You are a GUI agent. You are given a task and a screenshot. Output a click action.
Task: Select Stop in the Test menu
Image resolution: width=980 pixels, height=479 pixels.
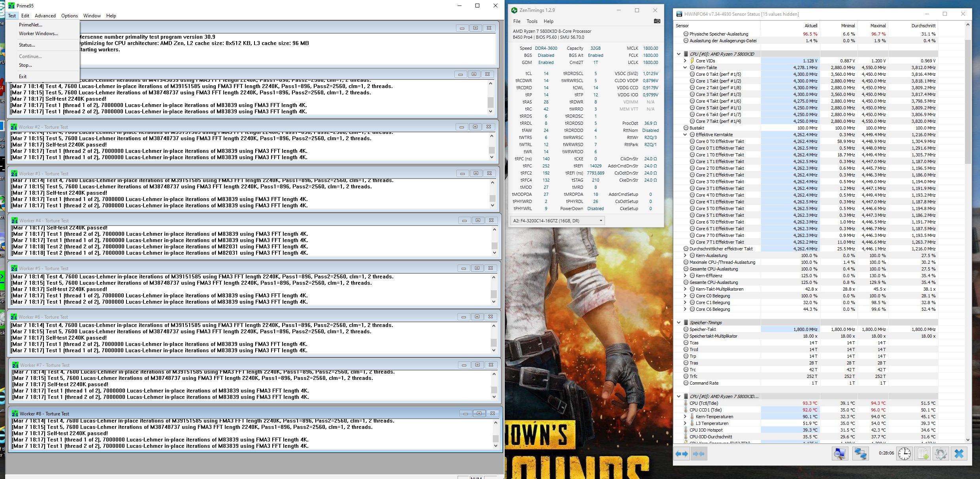25,65
